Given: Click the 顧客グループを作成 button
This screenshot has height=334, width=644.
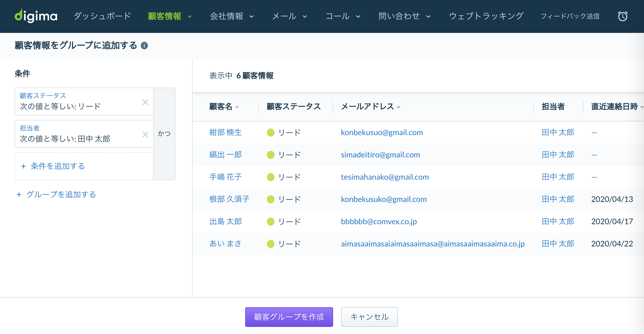Looking at the screenshot, I should (289, 317).
